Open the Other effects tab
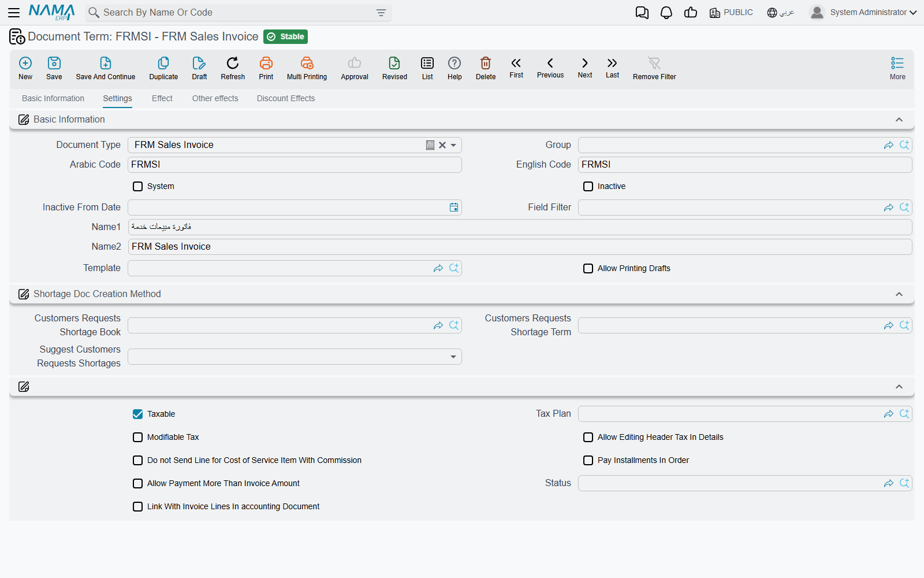This screenshot has width=924, height=578. coord(215,98)
